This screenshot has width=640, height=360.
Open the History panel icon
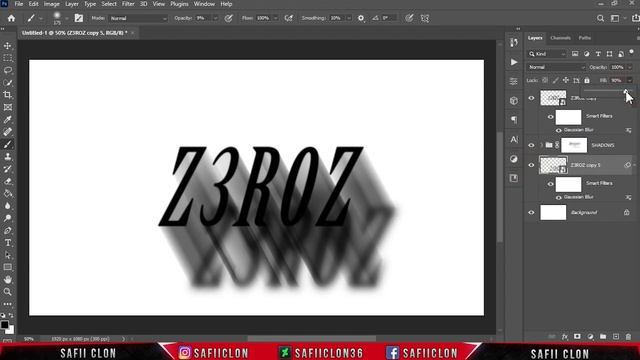pyautogui.click(x=514, y=42)
